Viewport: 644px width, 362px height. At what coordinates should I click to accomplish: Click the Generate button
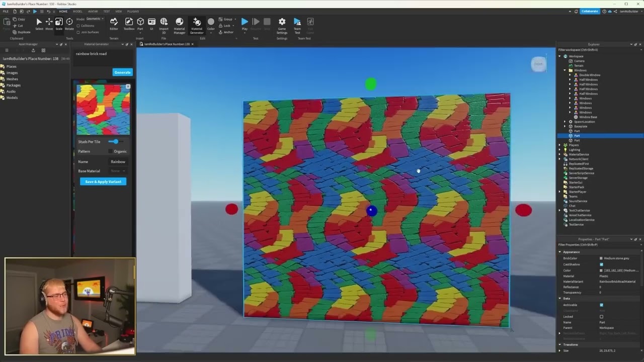point(122,72)
